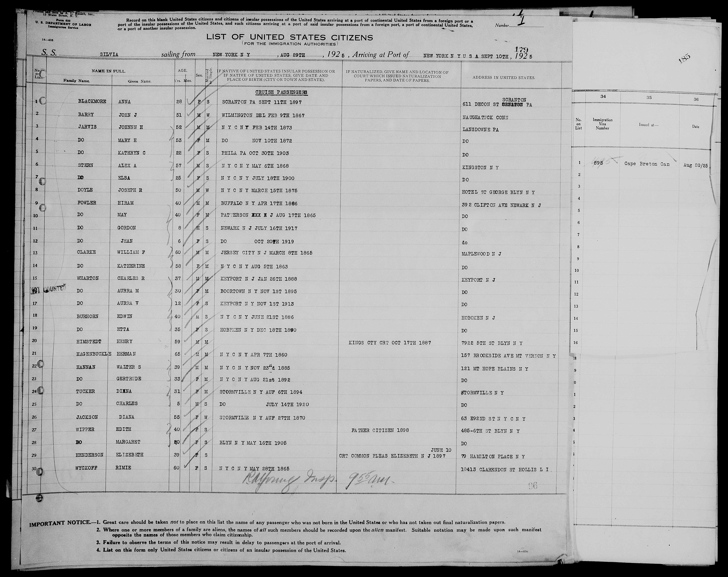Viewport: 728px width, 577px height.
Task: Select 157 BROOKSIDE AVE MT VERNON N Y
Action: pos(508,356)
